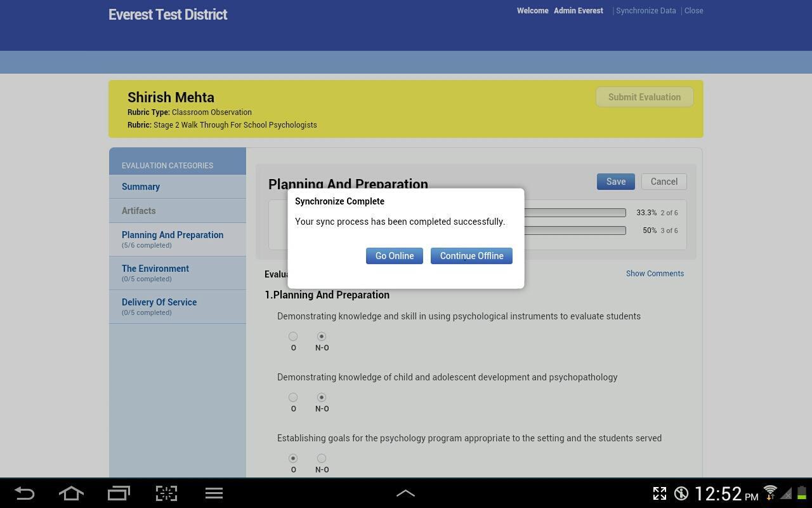
Task: Tap the Android back arrow icon
Action: click(24, 493)
